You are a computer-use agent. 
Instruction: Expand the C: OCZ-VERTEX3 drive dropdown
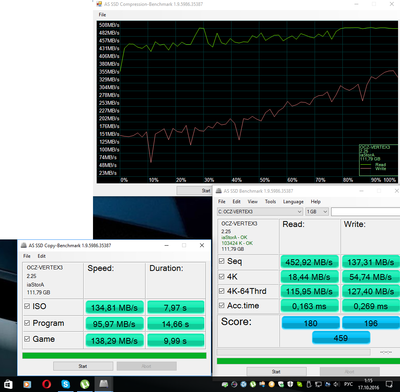(260, 212)
